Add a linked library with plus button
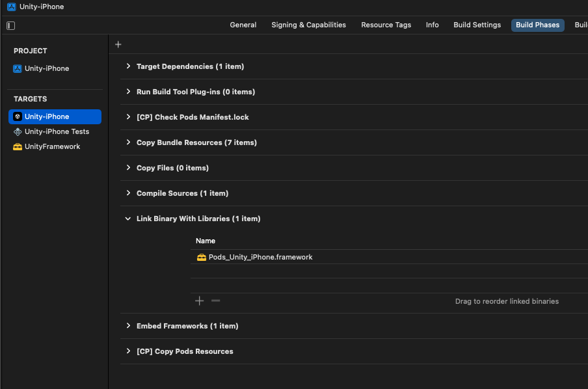 200,301
